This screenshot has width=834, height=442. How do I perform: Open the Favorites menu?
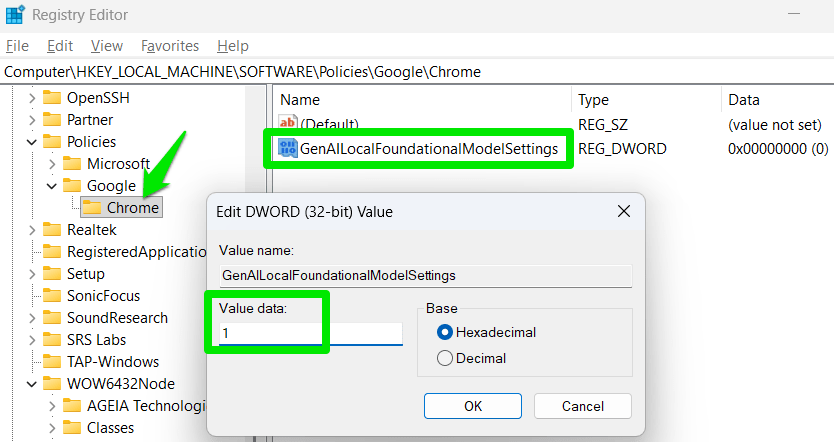170,46
